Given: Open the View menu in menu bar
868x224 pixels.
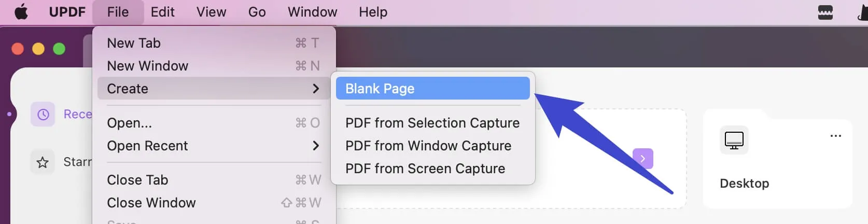Looking at the screenshot, I should (211, 12).
